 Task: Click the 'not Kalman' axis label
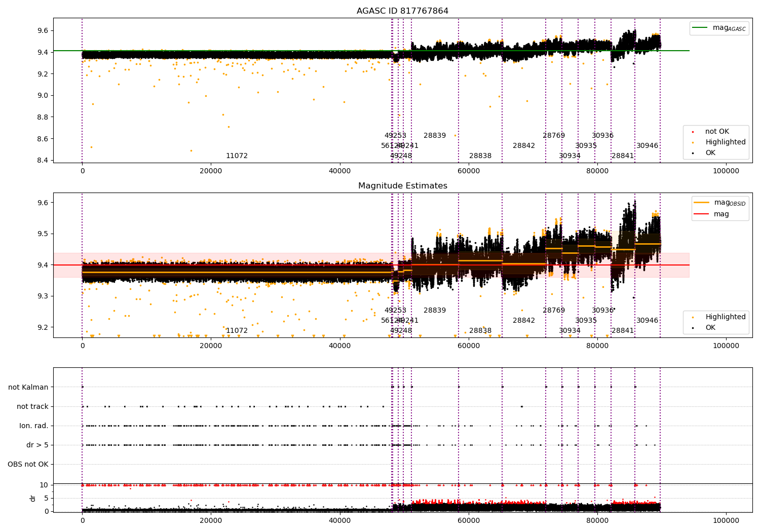28,388
